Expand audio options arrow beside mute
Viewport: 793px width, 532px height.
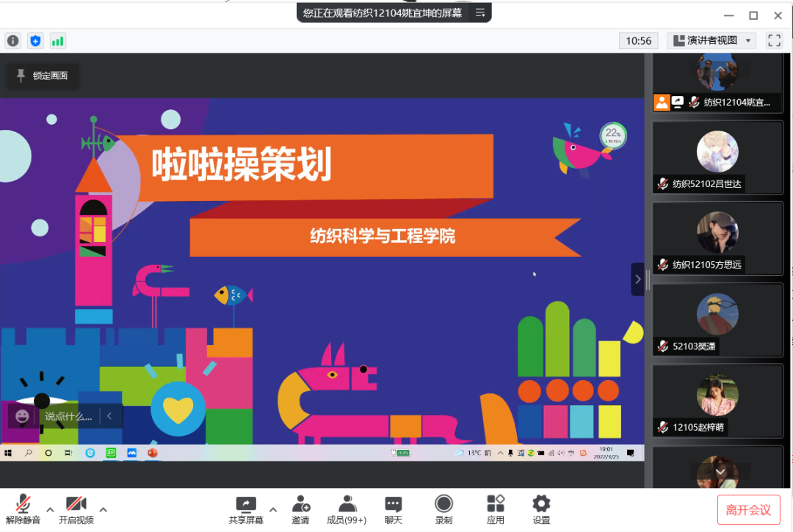point(50,509)
